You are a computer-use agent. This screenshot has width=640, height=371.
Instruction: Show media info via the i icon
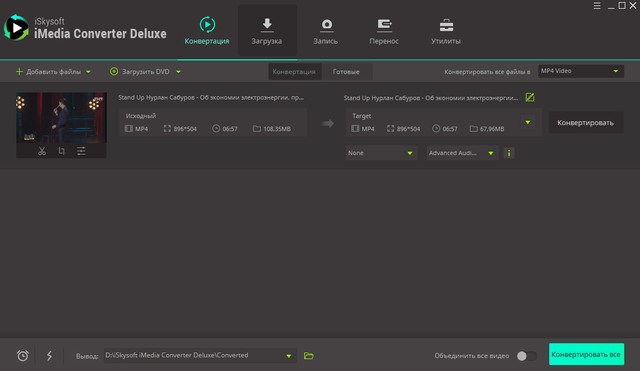[509, 153]
